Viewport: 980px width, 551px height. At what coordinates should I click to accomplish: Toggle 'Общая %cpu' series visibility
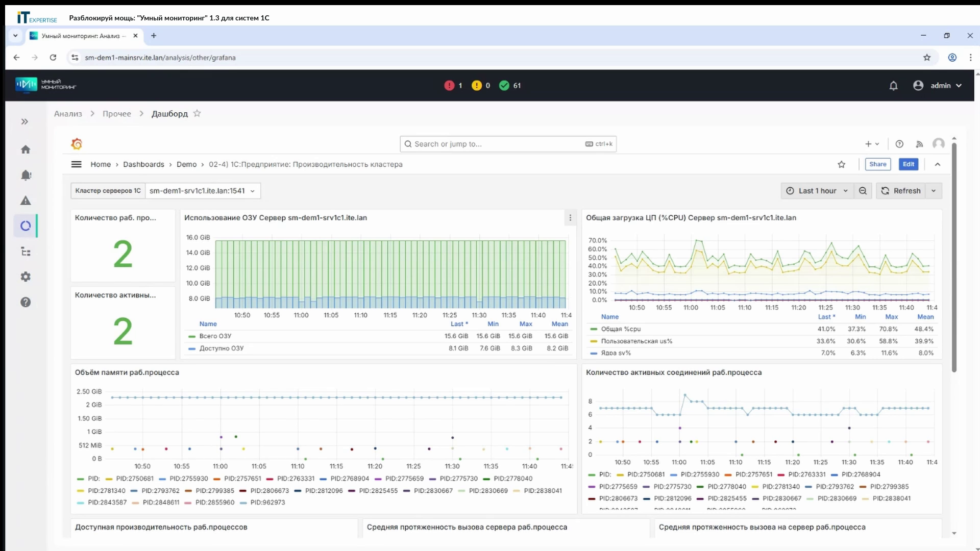pyautogui.click(x=620, y=329)
